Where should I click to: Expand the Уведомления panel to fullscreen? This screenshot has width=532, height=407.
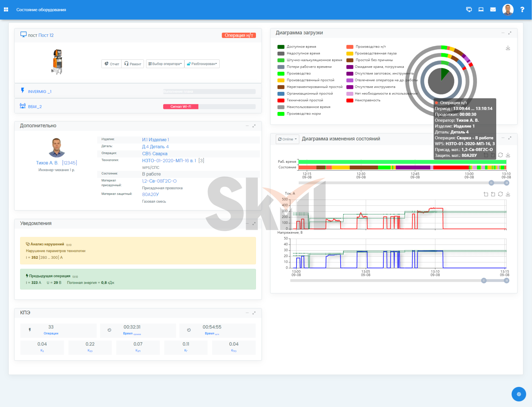point(254,224)
